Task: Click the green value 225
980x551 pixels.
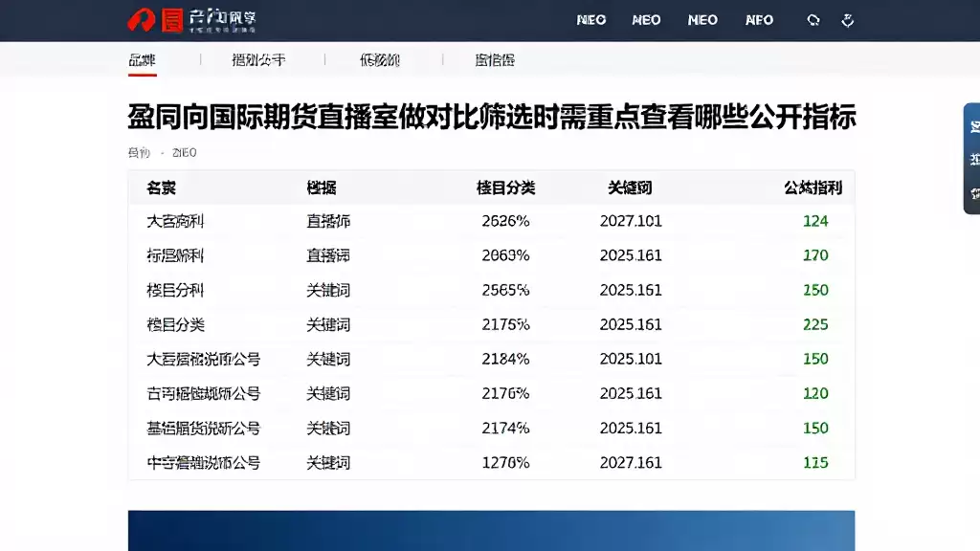Action: 815,325
